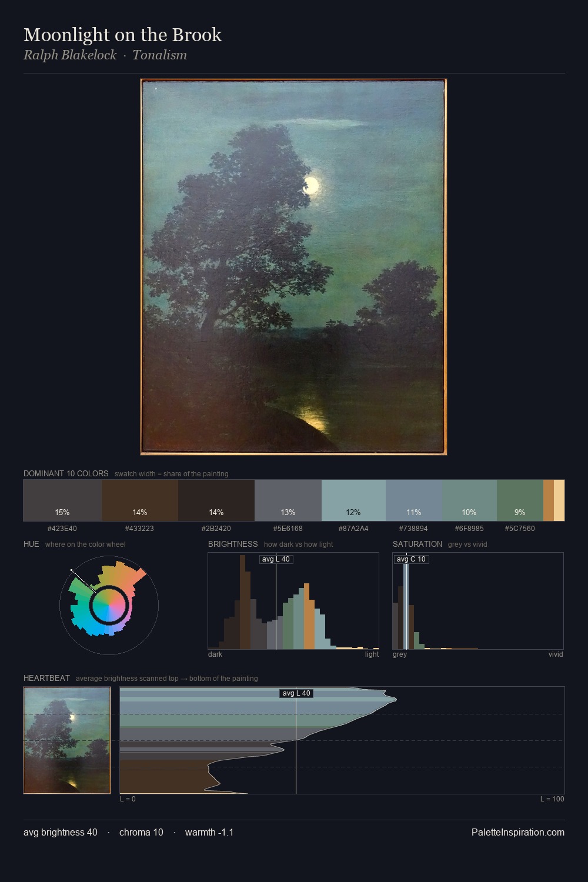
Task: Click the 'HEARTBEAT' section heading
Action: click(46, 678)
